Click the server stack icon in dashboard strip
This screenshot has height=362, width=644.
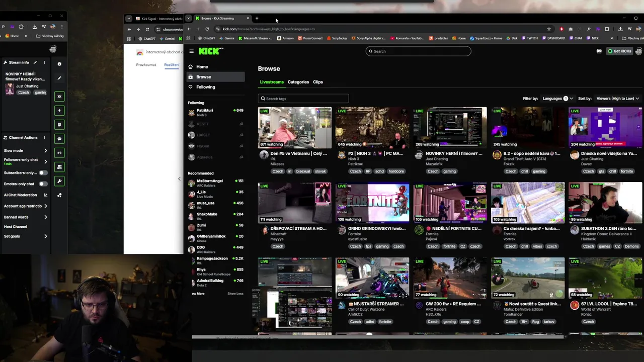pos(59,167)
